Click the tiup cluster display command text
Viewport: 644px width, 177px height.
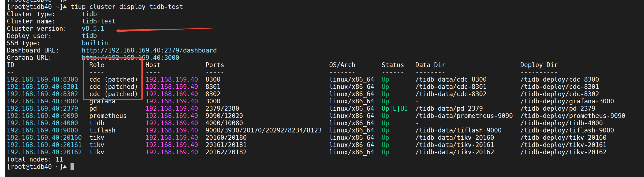(x=127, y=7)
